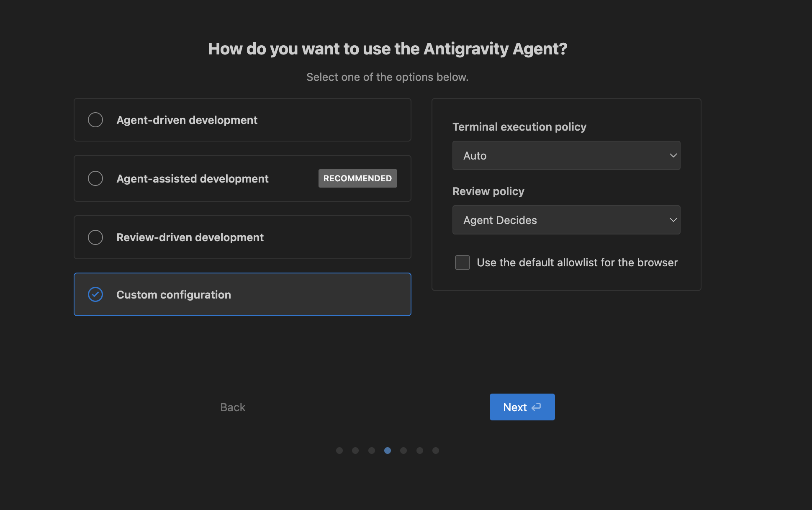Screen dimensions: 812x510
Task: Click the second pagination dot
Action: [x=355, y=451]
